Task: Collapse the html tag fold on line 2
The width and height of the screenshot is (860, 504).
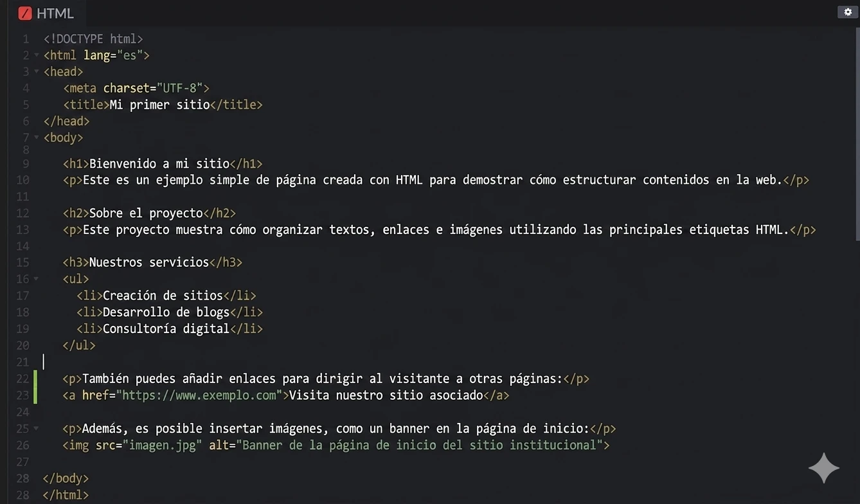Action: pyautogui.click(x=36, y=55)
